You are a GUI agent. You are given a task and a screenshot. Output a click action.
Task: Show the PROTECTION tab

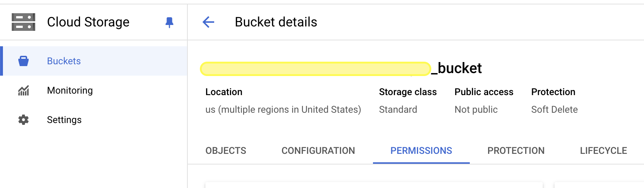click(516, 151)
